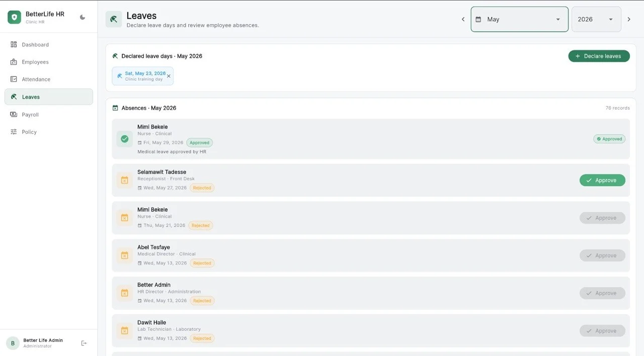Select Leaves in the sidebar
Viewport: 644px width, 356px height.
click(x=49, y=97)
